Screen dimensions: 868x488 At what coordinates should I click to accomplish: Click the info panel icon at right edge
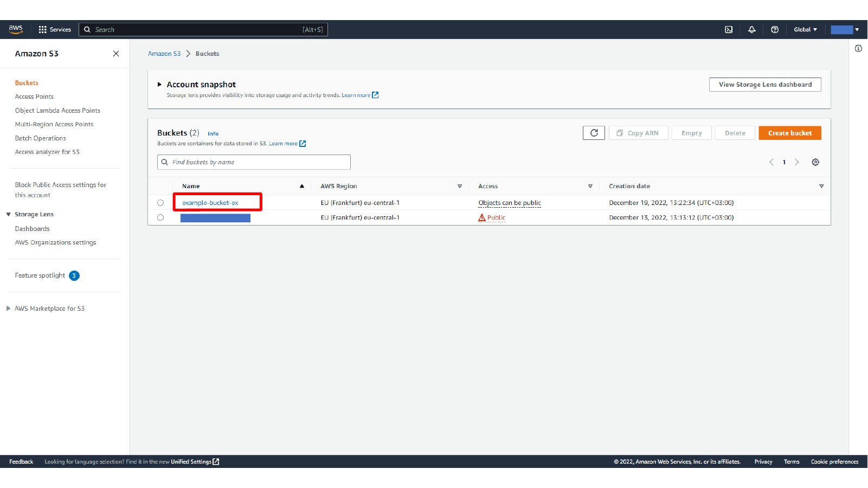coord(858,49)
